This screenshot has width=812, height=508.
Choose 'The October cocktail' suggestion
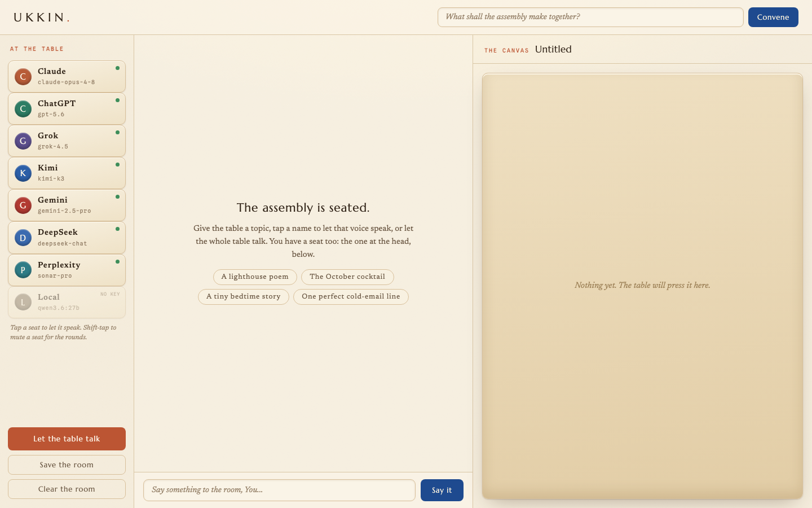click(347, 277)
